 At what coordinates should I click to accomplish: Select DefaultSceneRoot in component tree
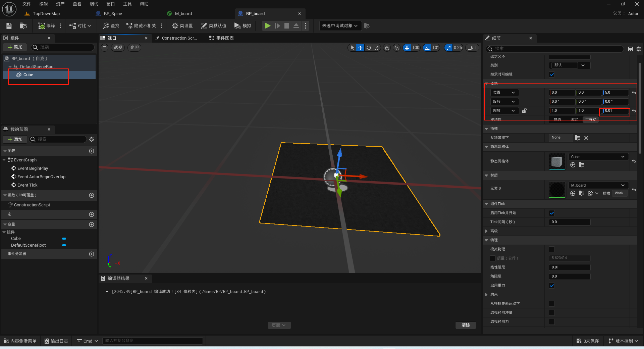pos(37,66)
